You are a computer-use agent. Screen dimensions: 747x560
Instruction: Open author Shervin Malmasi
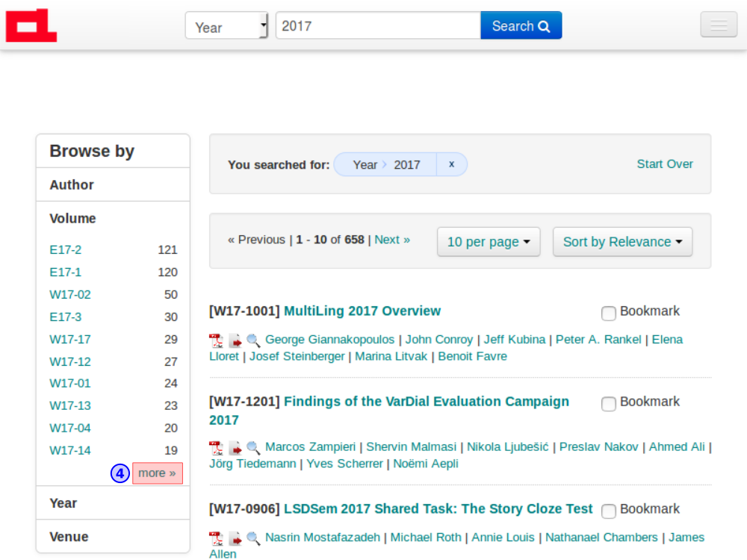click(411, 447)
